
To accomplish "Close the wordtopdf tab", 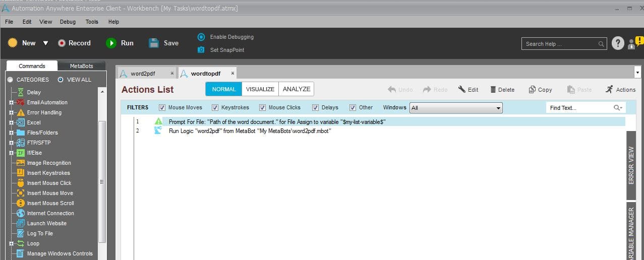I will coord(232,74).
